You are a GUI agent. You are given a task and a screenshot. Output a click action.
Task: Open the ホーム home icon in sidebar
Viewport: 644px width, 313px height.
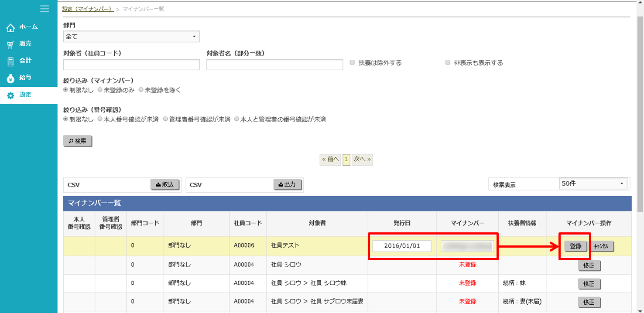(x=10, y=27)
